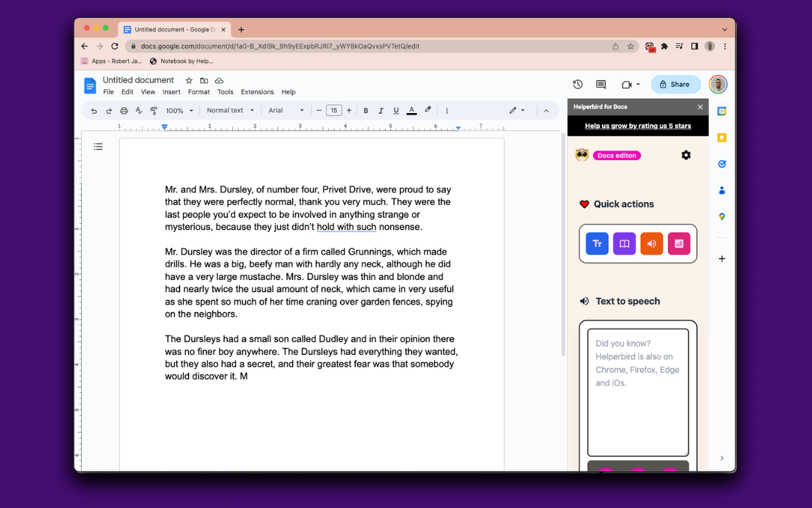
Task: Click the font size field showing 15
Action: pos(334,110)
